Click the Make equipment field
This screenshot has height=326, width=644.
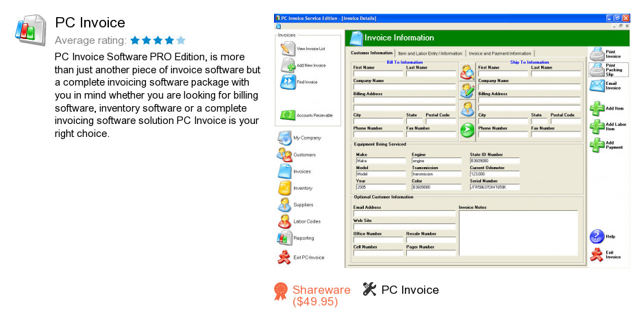(x=381, y=161)
